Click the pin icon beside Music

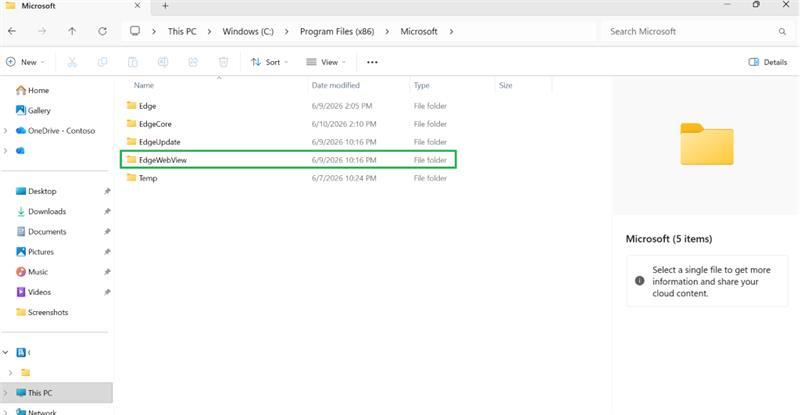tap(107, 272)
